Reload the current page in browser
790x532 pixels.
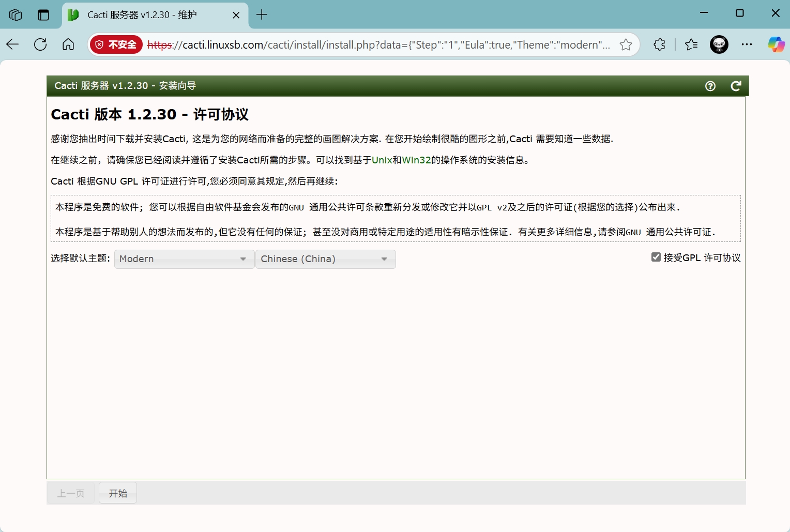coord(40,45)
